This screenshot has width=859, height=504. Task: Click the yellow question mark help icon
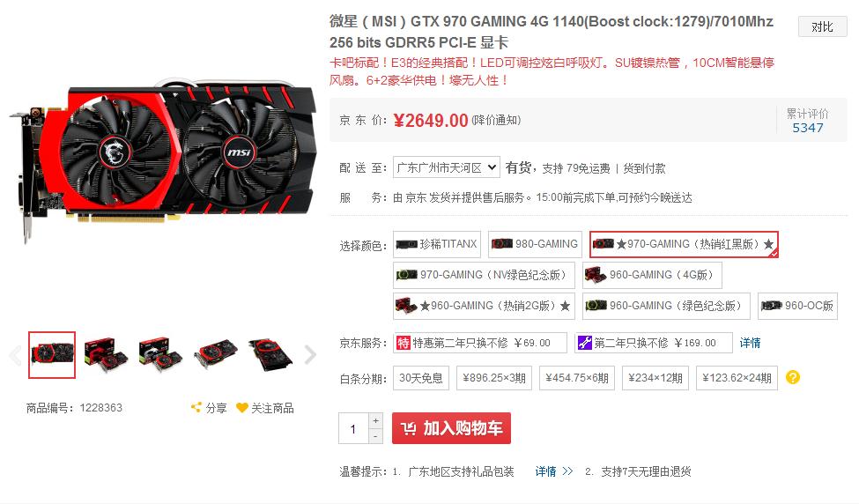click(792, 377)
